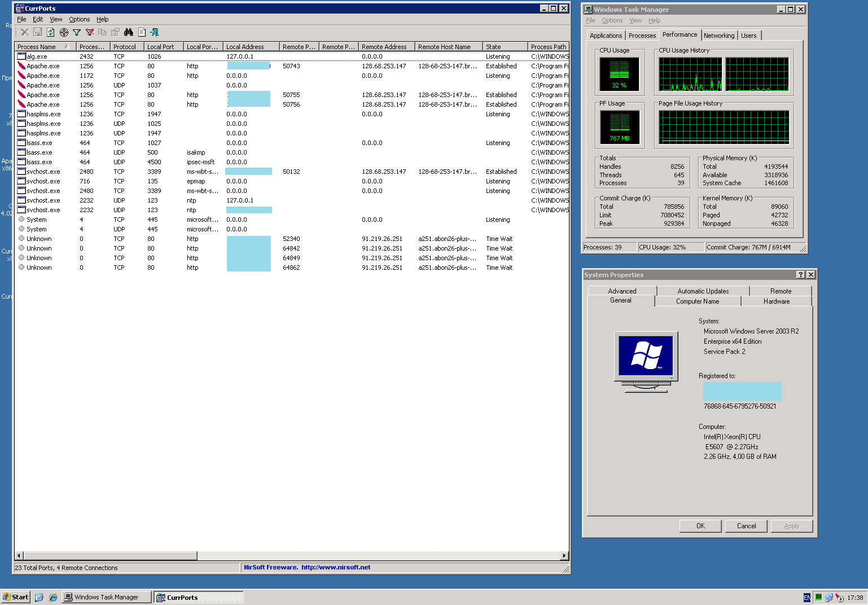
Task: Open the CurrPorts View menu
Action: pos(56,19)
